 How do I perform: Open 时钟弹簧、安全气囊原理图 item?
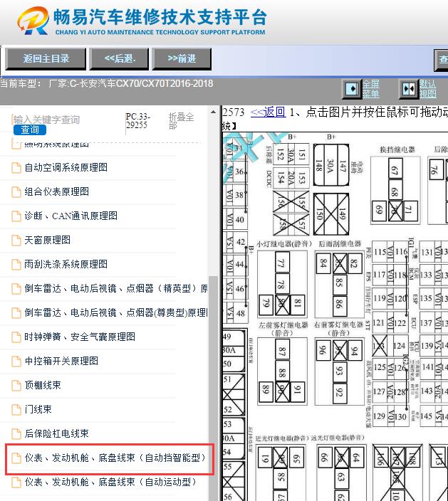(x=80, y=337)
